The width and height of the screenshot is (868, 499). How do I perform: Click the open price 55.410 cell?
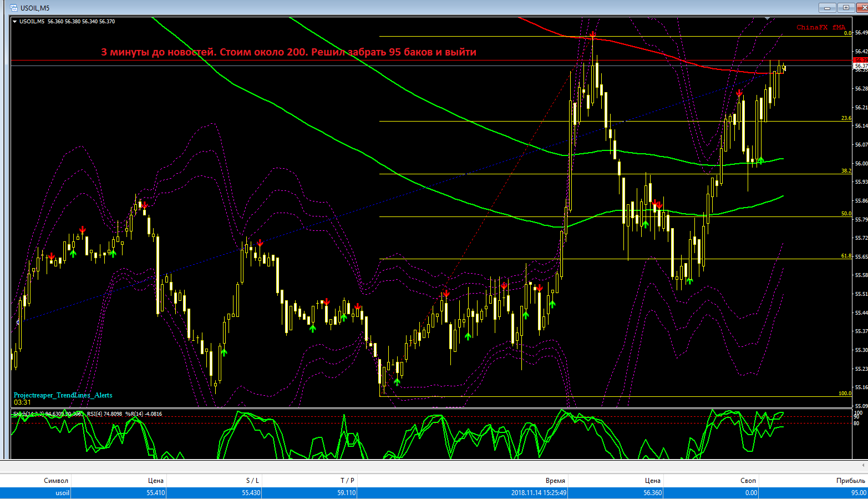pyautogui.click(x=156, y=493)
